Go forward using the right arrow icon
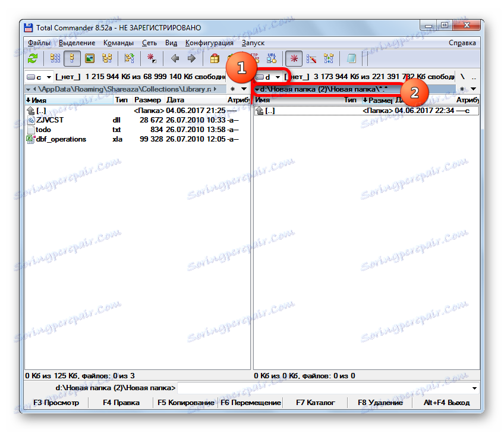 [x=191, y=58]
